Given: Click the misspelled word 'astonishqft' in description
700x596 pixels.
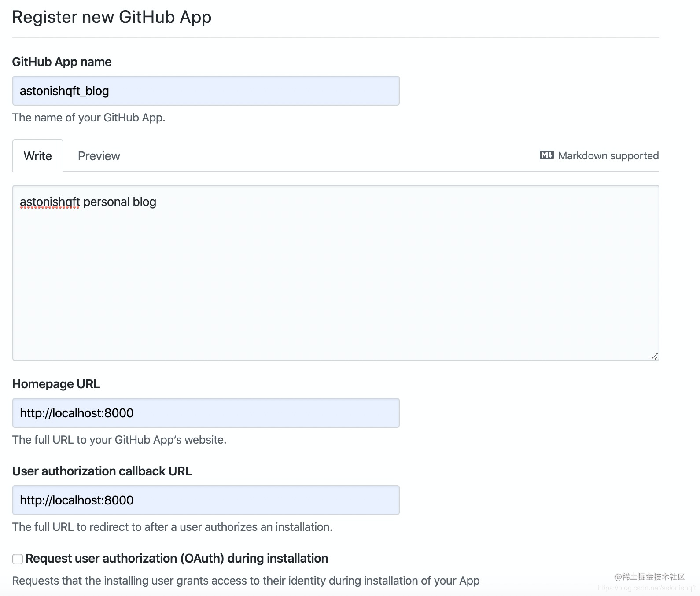Looking at the screenshot, I should coord(50,202).
